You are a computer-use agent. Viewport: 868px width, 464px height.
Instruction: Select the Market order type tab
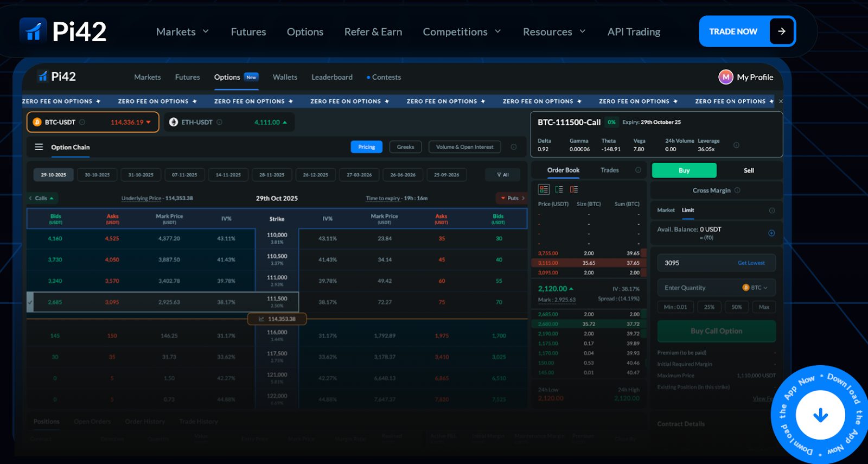coord(666,210)
